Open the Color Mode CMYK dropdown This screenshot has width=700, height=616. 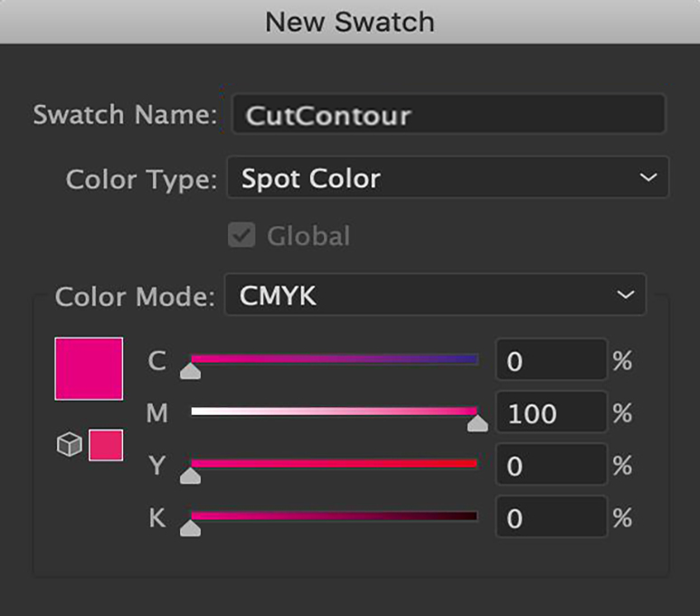[435, 295]
